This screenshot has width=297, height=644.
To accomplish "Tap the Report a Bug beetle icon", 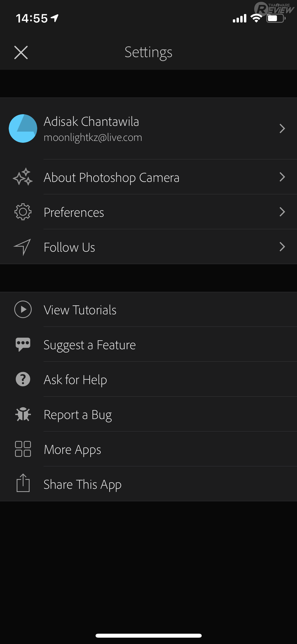I will (23, 414).
